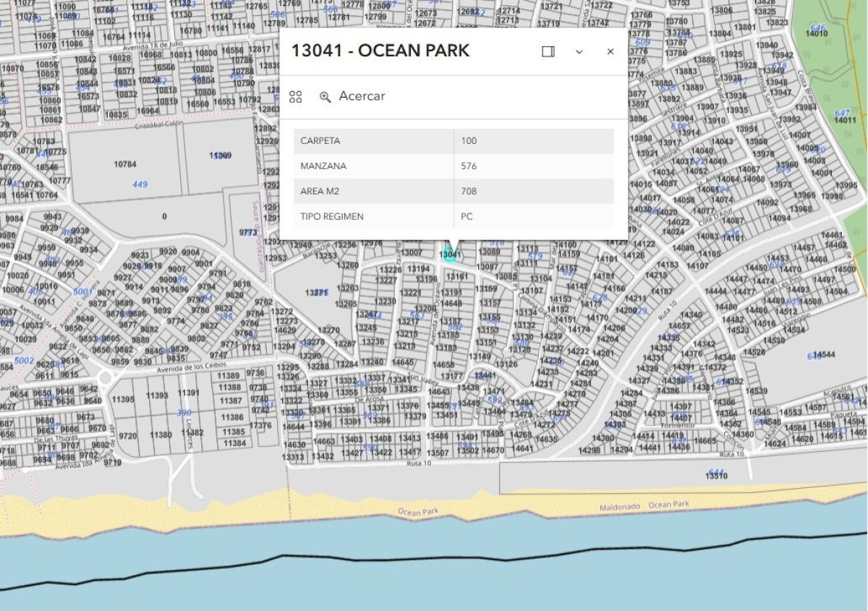Dock the popup using the side-panel icon
The image size is (868, 611).
548,51
